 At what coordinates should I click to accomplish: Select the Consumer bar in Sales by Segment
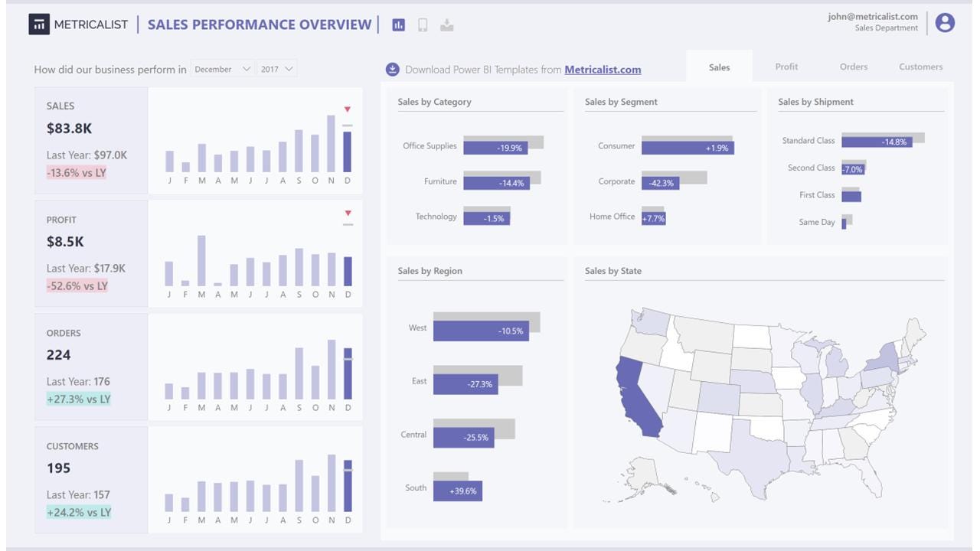(688, 146)
